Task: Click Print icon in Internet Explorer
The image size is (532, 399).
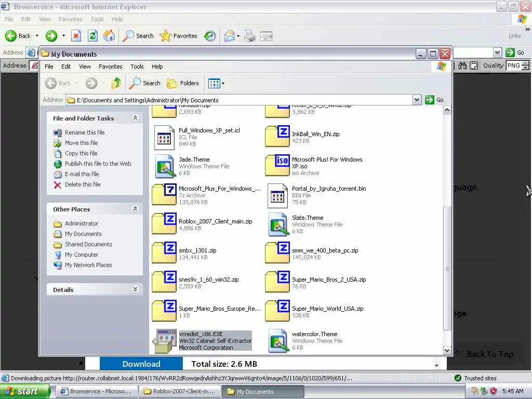Action: [x=250, y=36]
